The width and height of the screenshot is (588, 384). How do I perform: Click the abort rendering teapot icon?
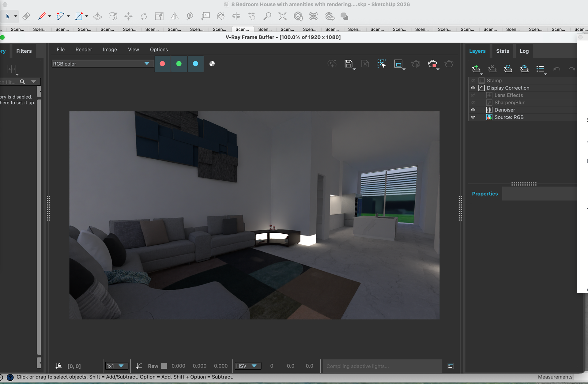click(432, 64)
